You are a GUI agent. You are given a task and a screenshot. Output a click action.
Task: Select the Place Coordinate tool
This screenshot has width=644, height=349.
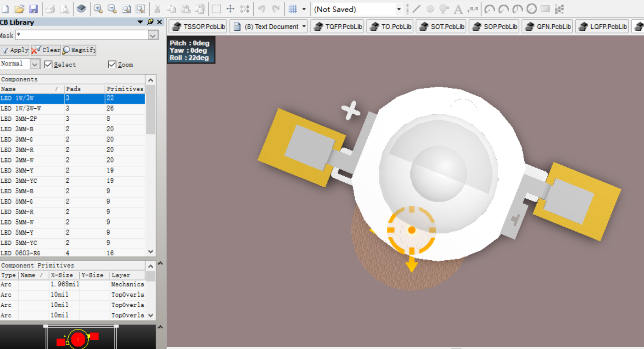coord(472,9)
